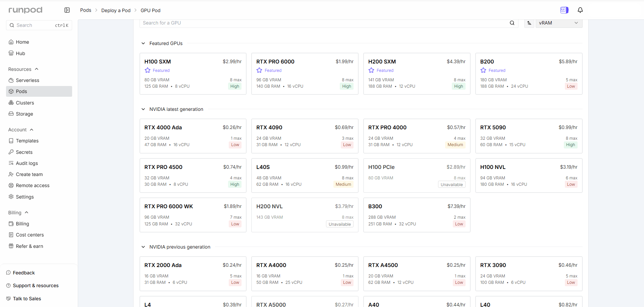Toggle the sort direction button
The height and width of the screenshot is (307, 644).
(x=529, y=23)
